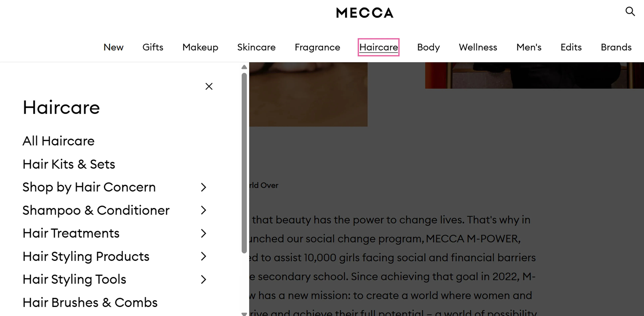Open the Brands menu
This screenshot has width=644, height=316.
click(616, 47)
